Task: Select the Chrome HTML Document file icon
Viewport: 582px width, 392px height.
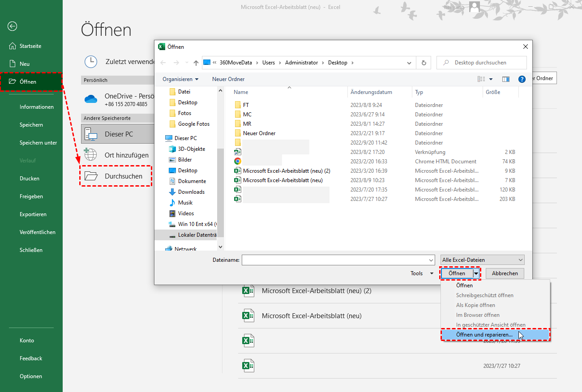Action: click(x=238, y=162)
